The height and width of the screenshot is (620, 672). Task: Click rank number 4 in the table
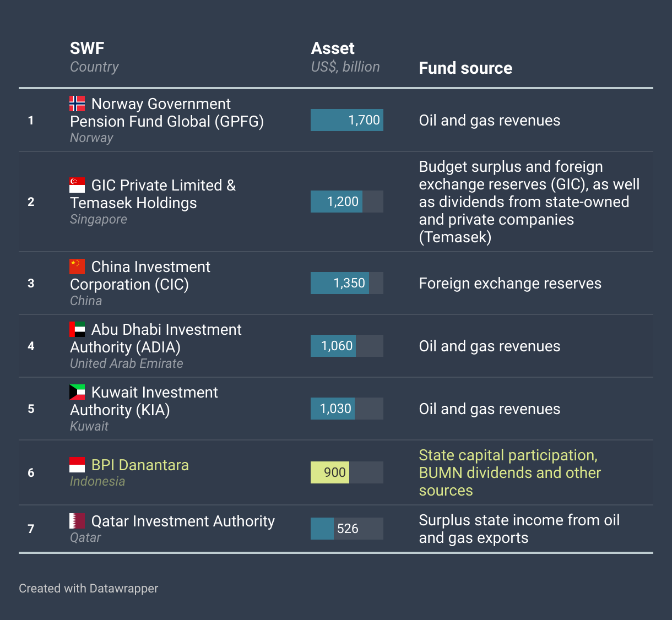[x=31, y=346]
